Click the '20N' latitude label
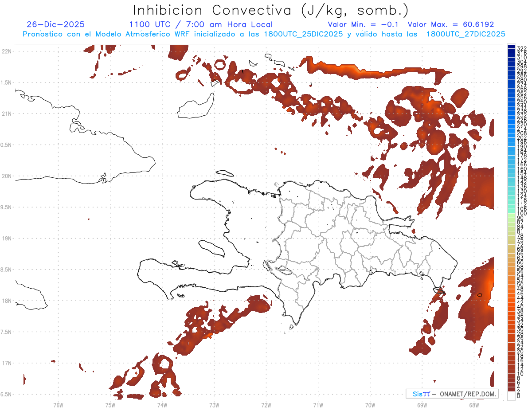The width and height of the screenshot is (532, 411). pos(7,176)
